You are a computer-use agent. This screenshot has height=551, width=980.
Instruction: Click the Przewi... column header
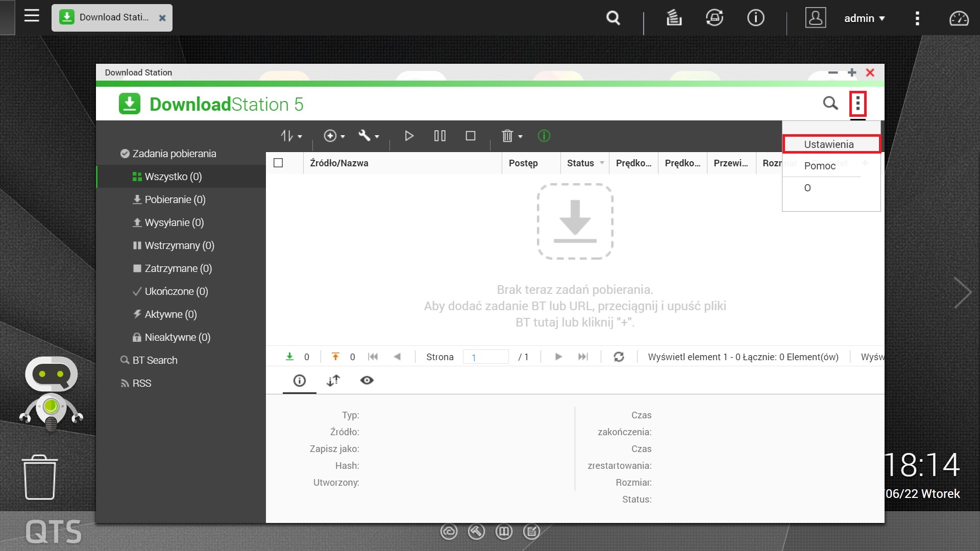click(730, 163)
